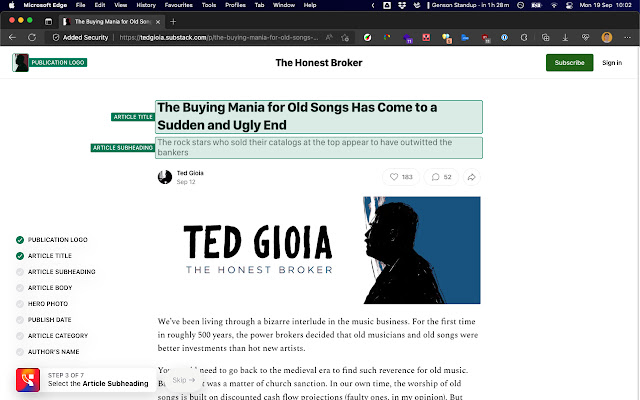The height and width of the screenshot is (400, 640).
Task: Open the Window menu
Action: tap(284, 5)
